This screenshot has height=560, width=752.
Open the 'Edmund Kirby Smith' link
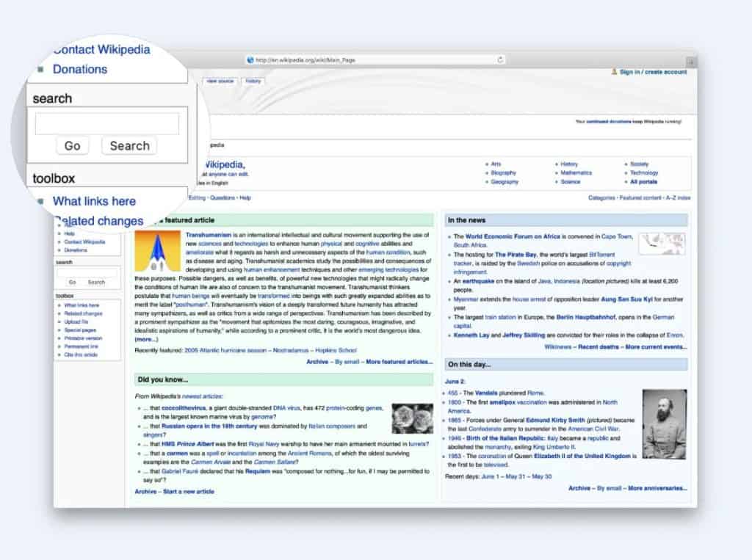555,420
